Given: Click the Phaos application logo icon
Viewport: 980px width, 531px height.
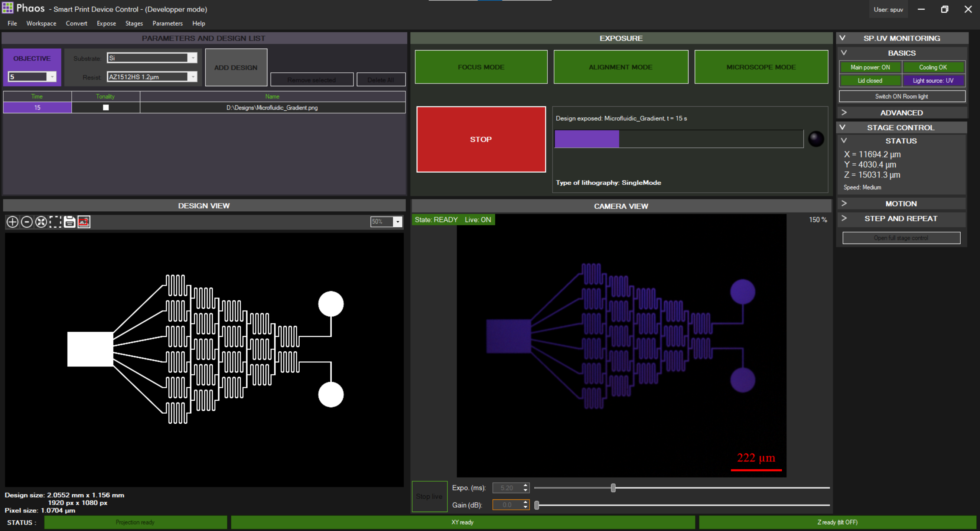Looking at the screenshot, I should 7,8.
